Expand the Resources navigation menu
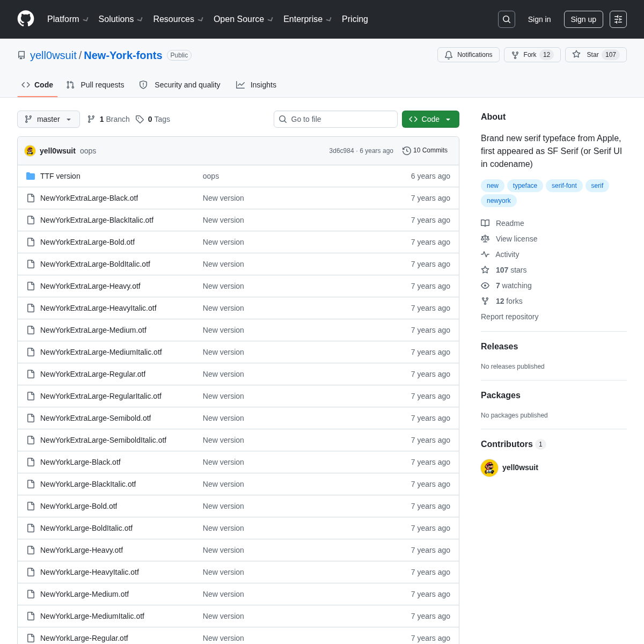The width and height of the screenshot is (644, 644). pyautogui.click(x=178, y=19)
